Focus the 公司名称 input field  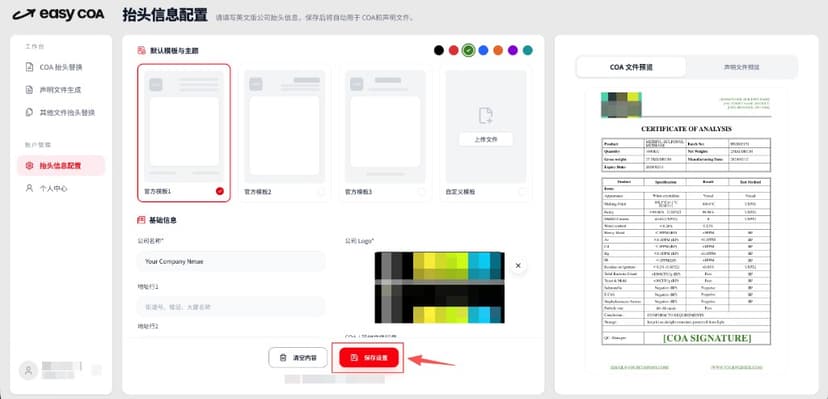[231, 261]
